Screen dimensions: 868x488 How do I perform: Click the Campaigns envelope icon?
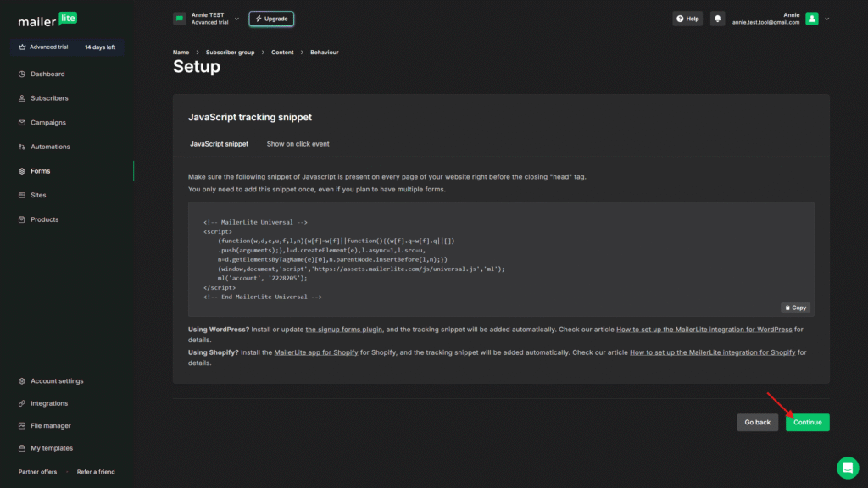click(x=22, y=123)
